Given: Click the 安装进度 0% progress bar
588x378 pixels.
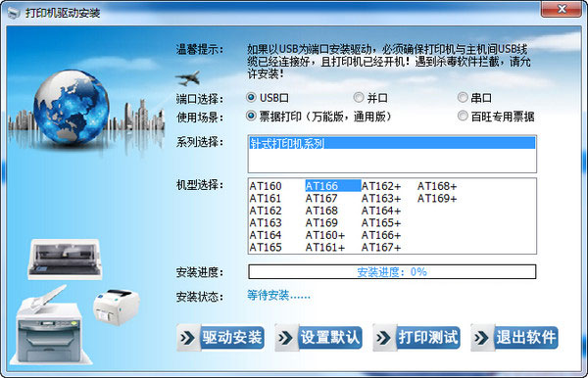Looking at the screenshot, I should tap(392, 272).
